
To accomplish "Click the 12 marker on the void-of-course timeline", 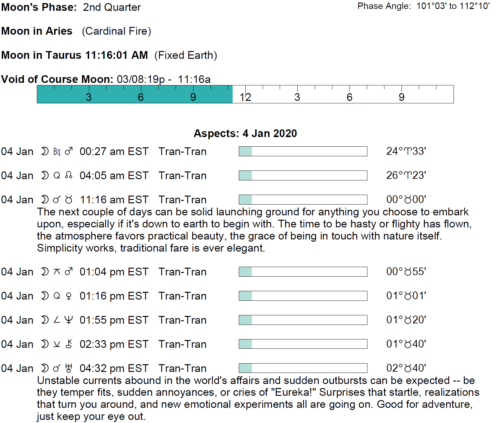I will (245, 97).
